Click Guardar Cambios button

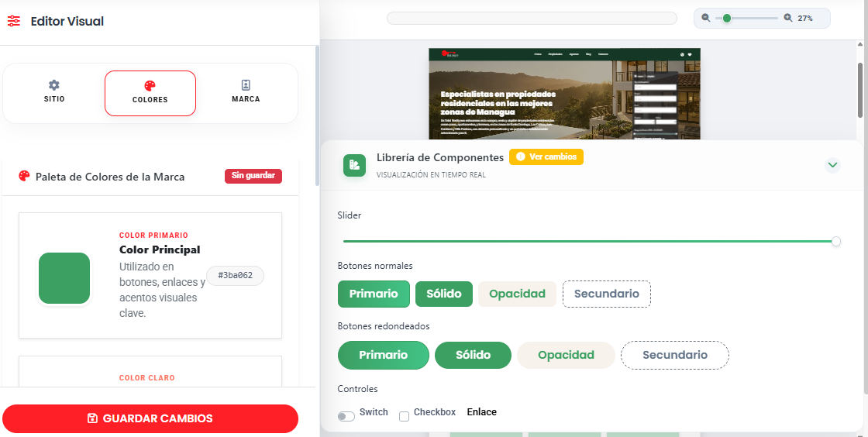[x=150, y=418]
